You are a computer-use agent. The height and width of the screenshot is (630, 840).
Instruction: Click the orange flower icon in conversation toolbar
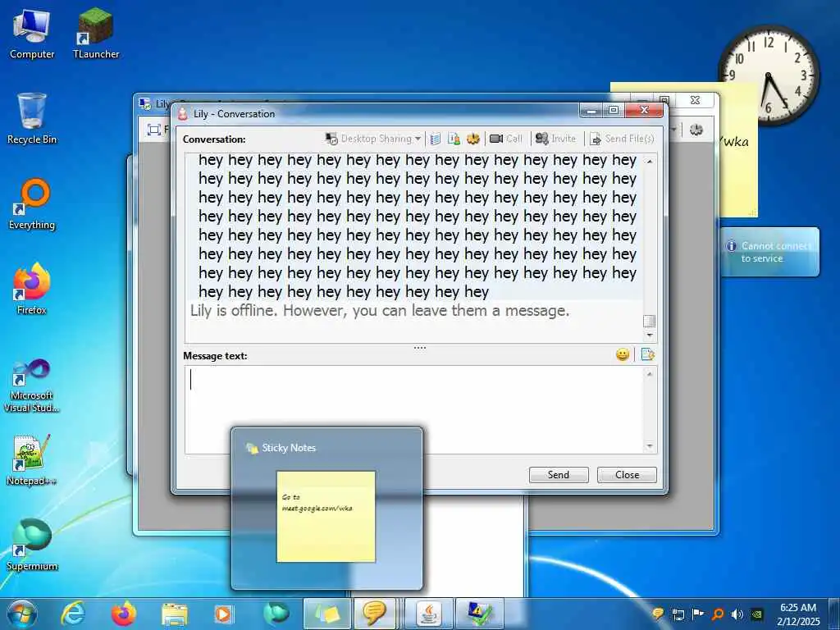click(x=472, y=139)
